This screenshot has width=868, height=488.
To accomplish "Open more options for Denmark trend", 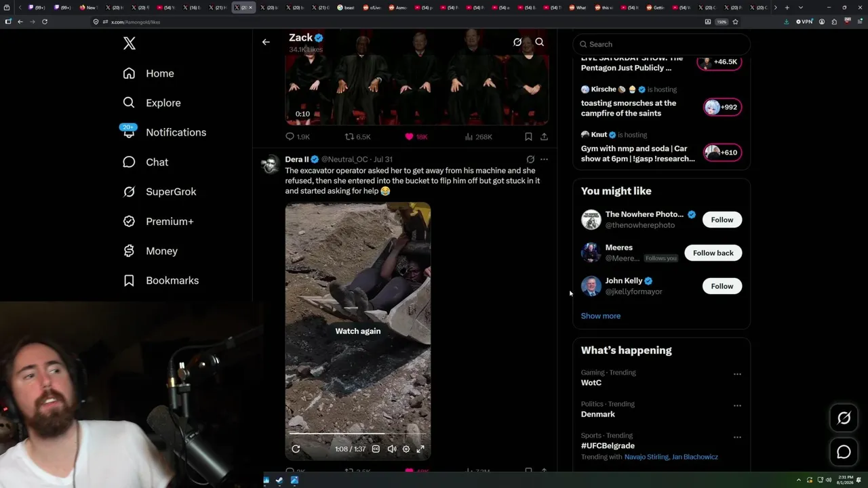I will coord(737,406).
